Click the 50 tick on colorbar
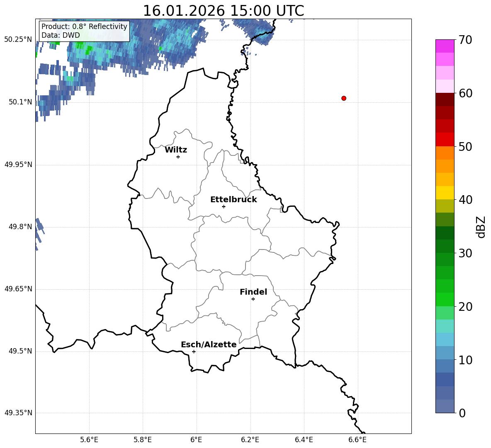 [x=465, y=146]
